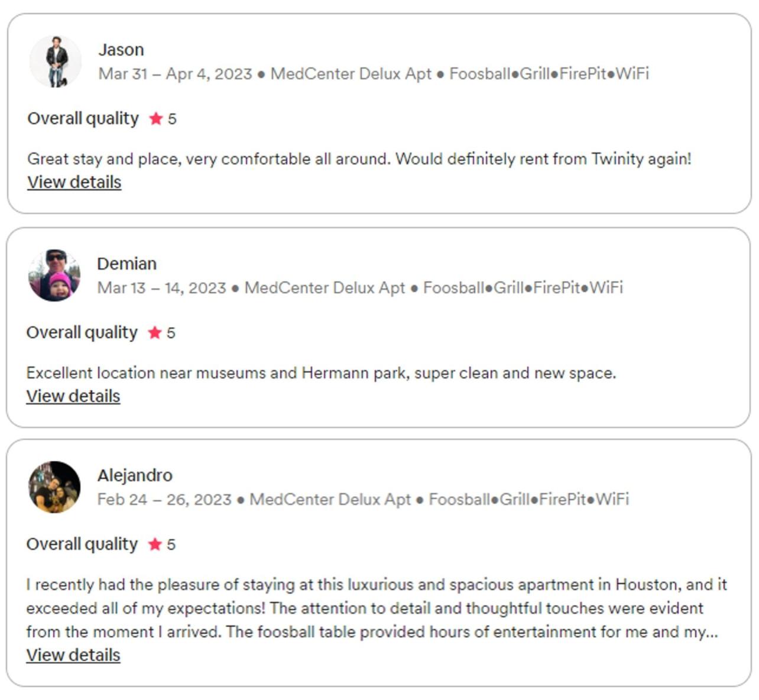759x700 pixels.
Task: Click Alejandro's profile picture
Action: (x=54, y=487)
